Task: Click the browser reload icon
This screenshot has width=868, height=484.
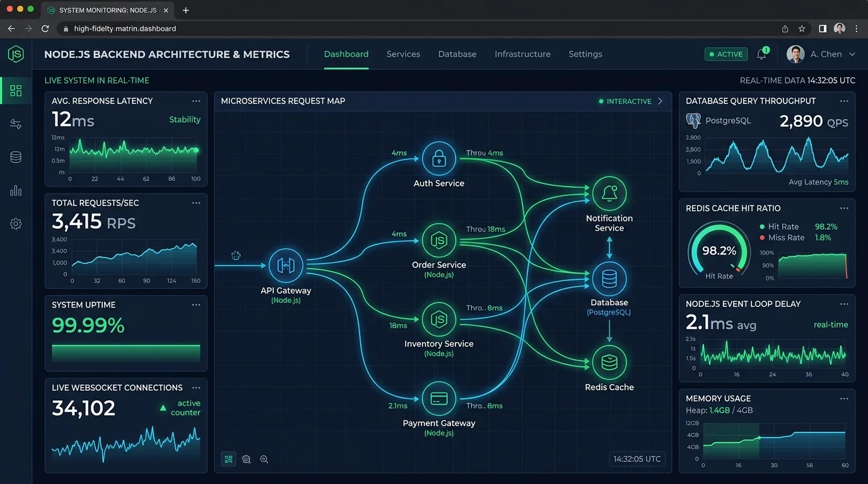Action: 45,28
